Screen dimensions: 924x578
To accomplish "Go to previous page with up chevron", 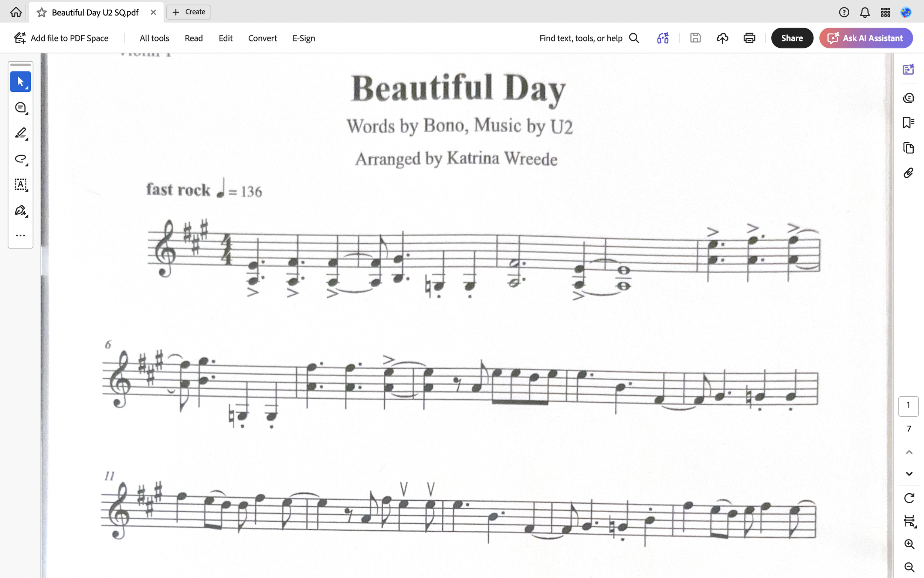I will 909,452.
